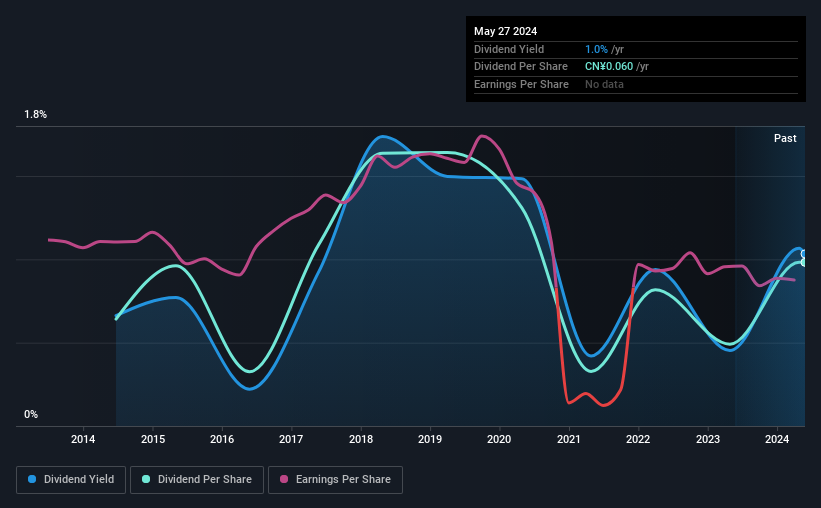Click the 2019 x-axis label
Screen dimensions: 821x508
[430, 439]
